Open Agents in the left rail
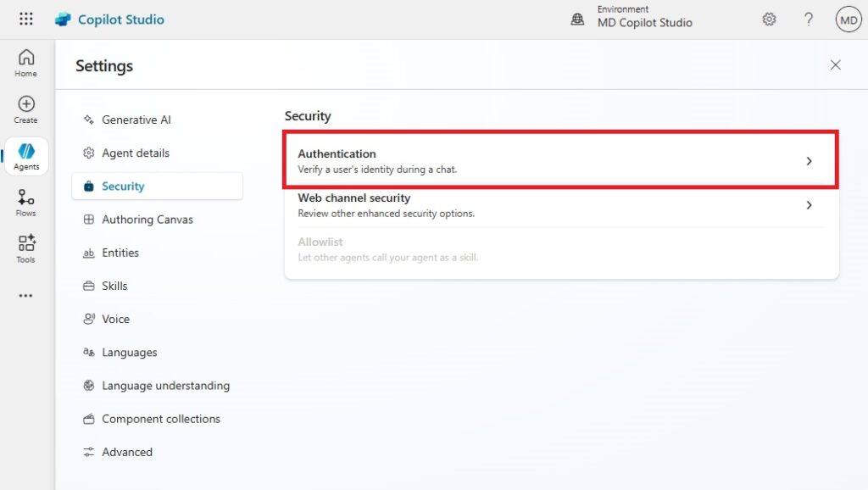 point(26,156)
